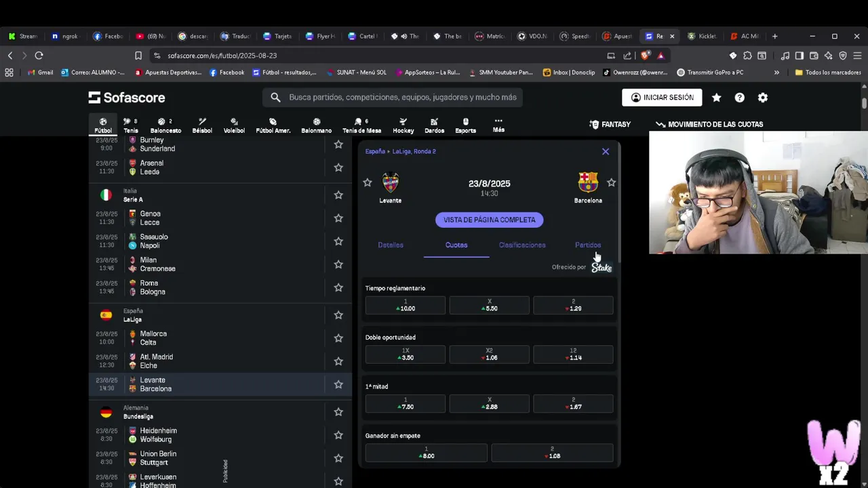
Task: Favorite the Arsenal vs Leeds match
Action: (x=338, y=167)
